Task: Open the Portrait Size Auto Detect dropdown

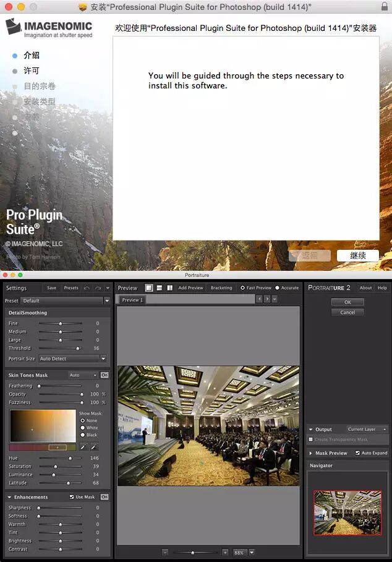Action: pyautogui.click(x=72, y=359)
